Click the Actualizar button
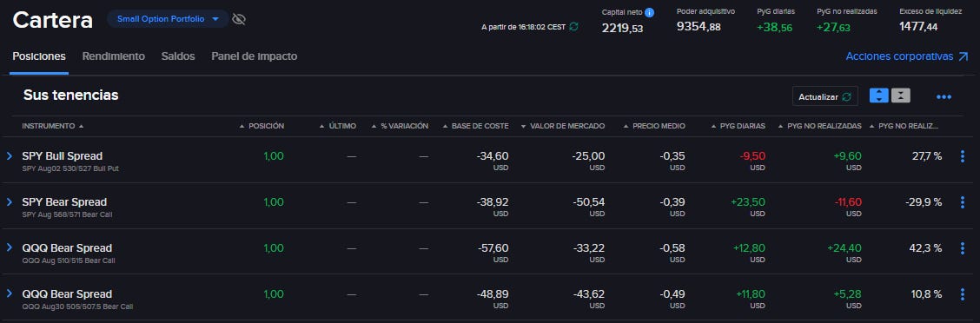This screenshot has width=980, height=323. point(825,97)
